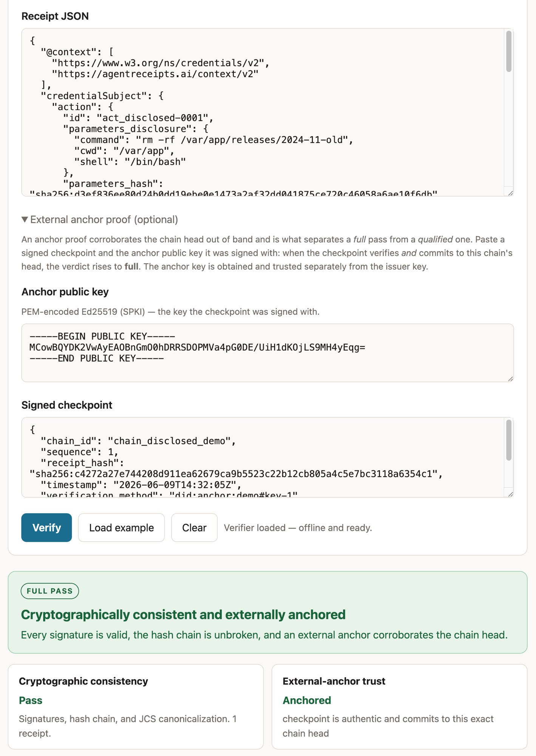
Task: Click the Anchor public key label
Action: [x=65, y=292]
